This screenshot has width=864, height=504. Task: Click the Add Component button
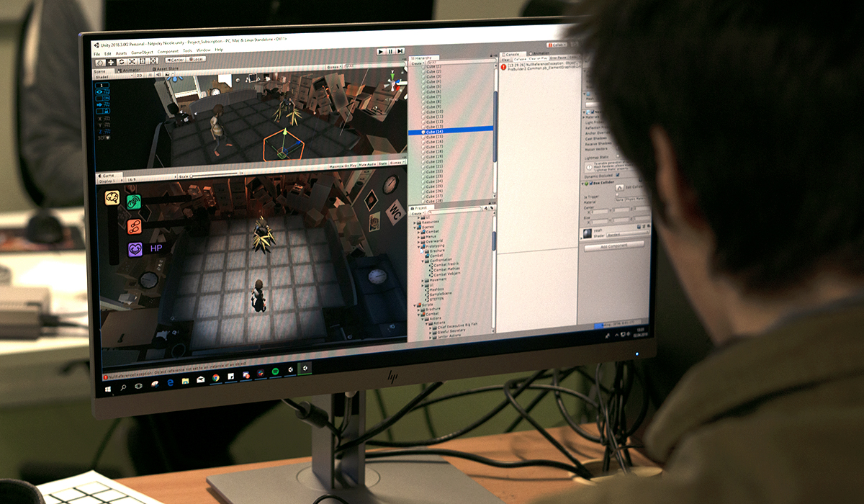tap(614, 246)
